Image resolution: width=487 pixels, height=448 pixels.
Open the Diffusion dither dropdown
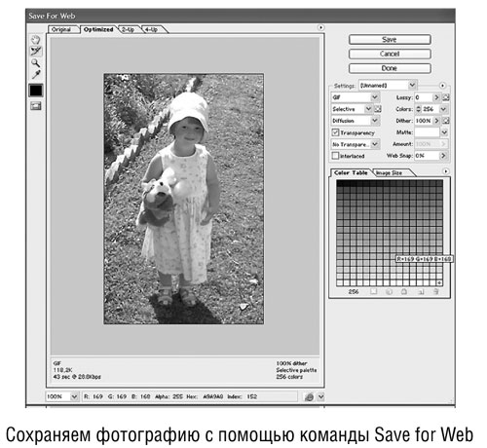pyautogui.click(x=355, y=121)
